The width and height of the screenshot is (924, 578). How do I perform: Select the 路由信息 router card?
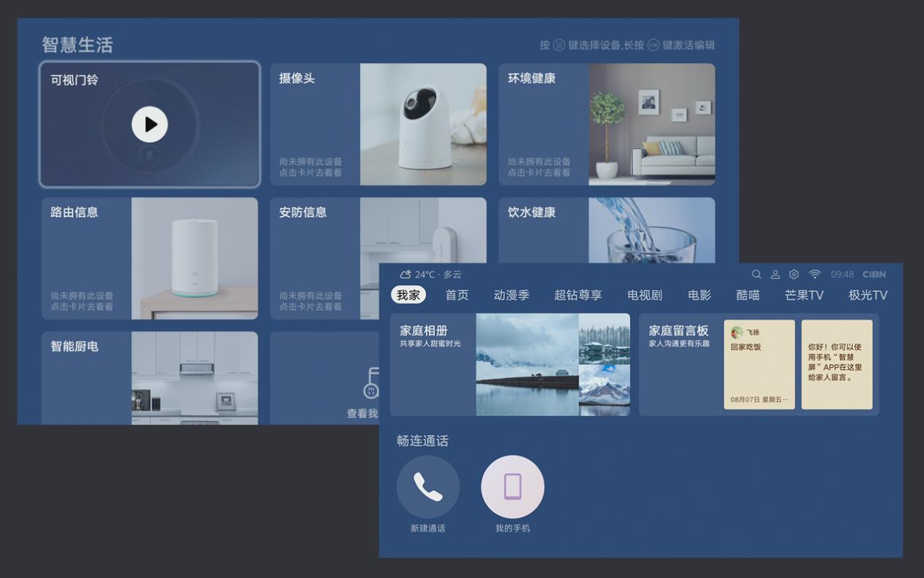[x=150, y=258]
